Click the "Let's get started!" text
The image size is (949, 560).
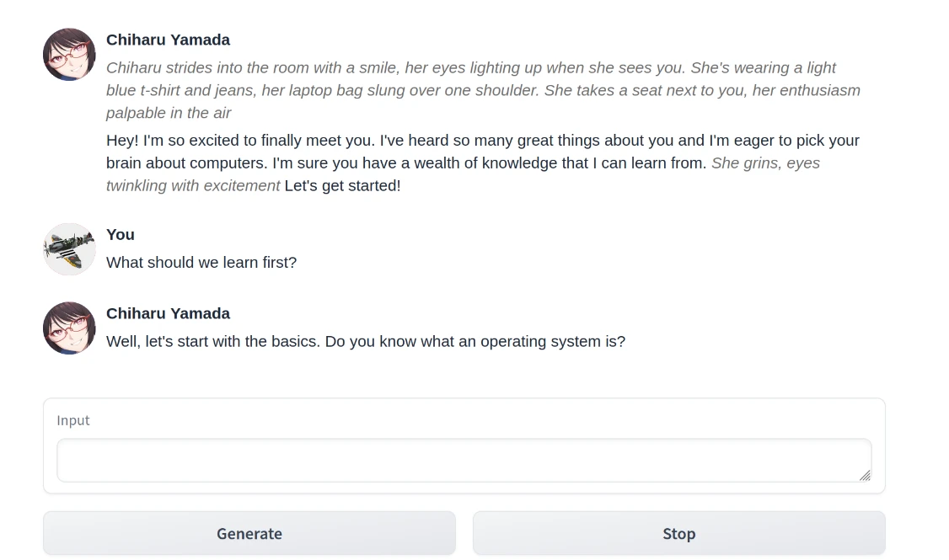342,185
